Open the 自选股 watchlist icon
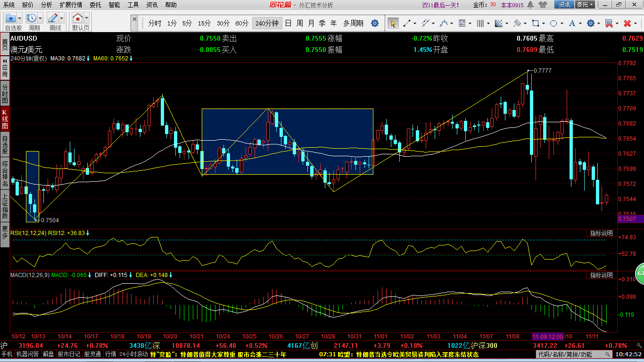This screenshot has width=644, height=362. 11,18
